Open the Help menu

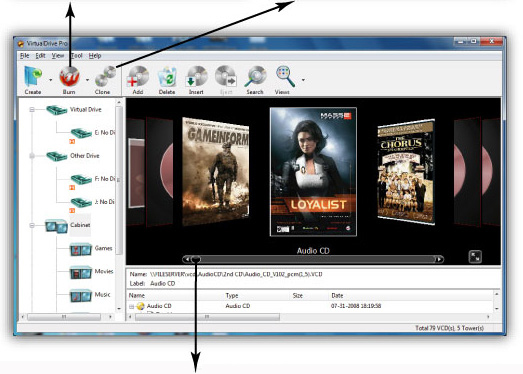pyautogui.click(x=95, y=56)
